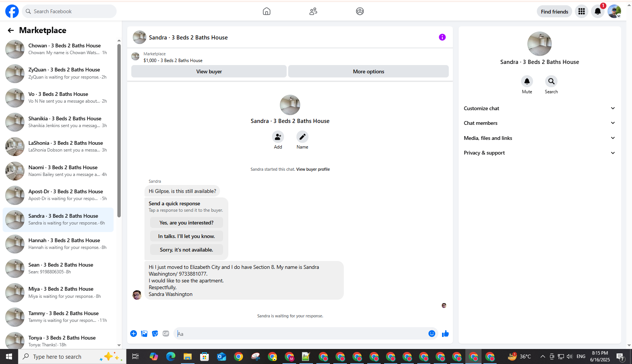Open Shanikia conversation in list
This screenshot has height=364, width=632.
58,122
